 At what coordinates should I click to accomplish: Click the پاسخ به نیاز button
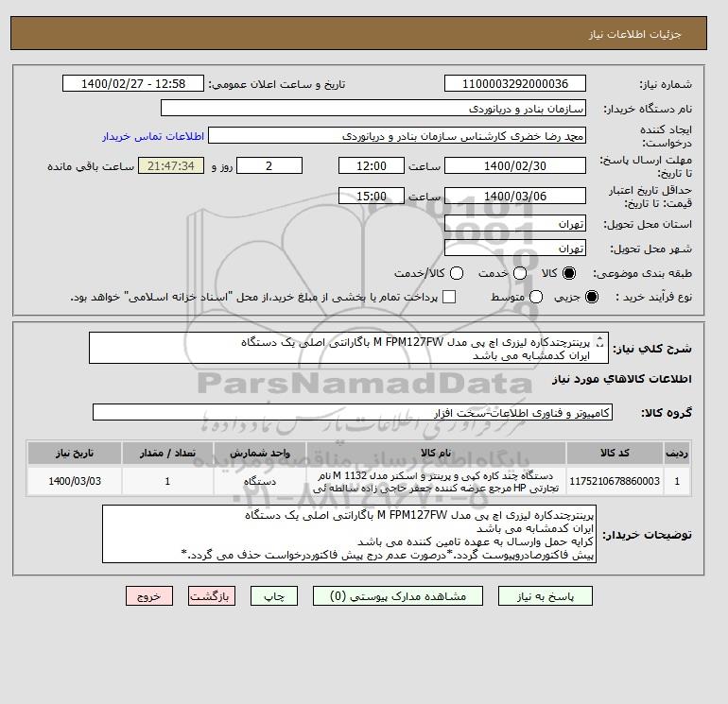pyautogui.click(x=546, y=596)
